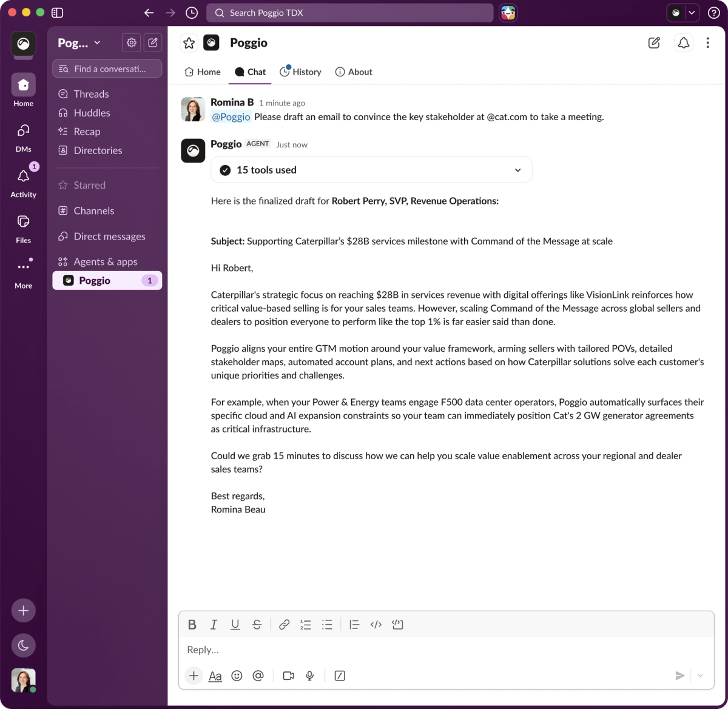This screenshot has height=709, width=728.
Task: Expand the Pog... workspace name dropdown
Action: 79,42
